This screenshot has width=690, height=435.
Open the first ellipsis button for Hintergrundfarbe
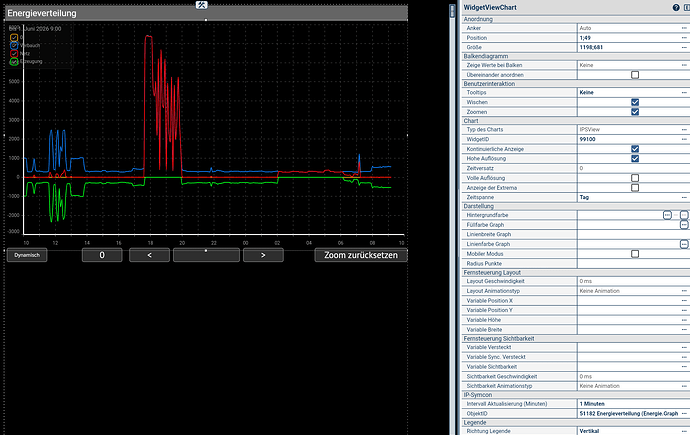coord(667,215)
